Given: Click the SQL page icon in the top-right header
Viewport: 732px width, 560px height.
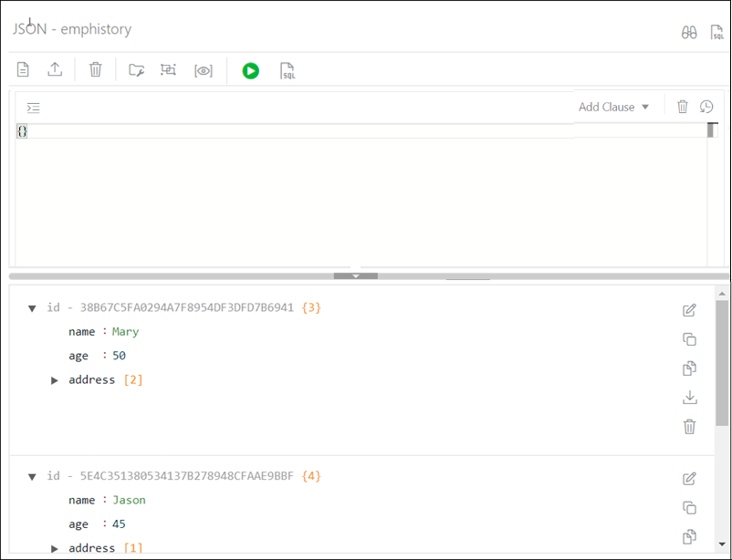Looking at the screenshot, I should point(716,31).
